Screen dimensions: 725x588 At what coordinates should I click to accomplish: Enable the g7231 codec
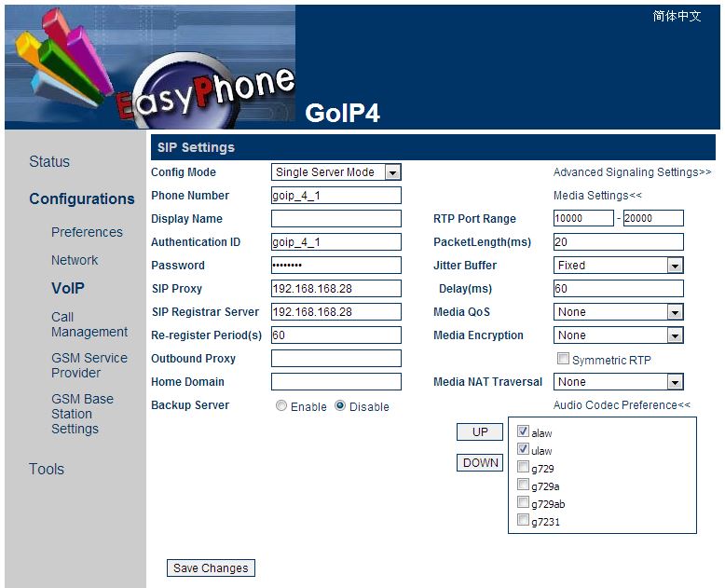pos(523,520)
